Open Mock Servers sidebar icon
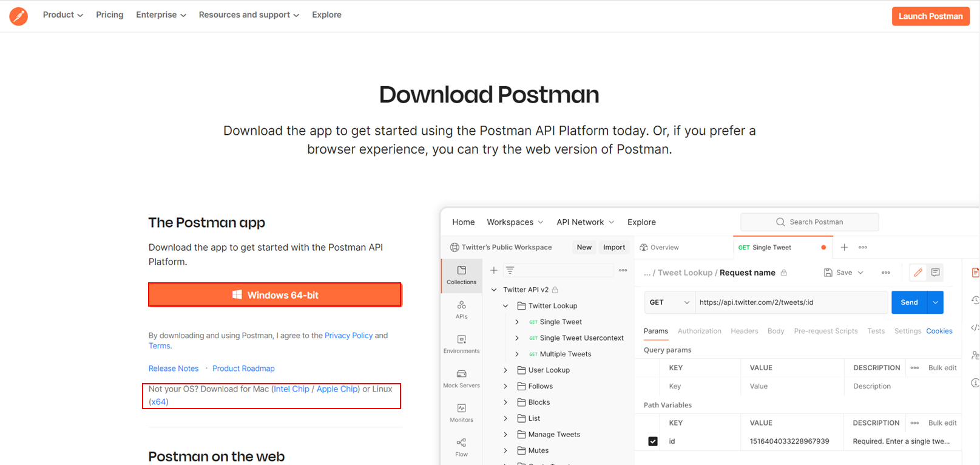This screenshot has height=465, width=980. pyautogui.click(x=461, y=379)
